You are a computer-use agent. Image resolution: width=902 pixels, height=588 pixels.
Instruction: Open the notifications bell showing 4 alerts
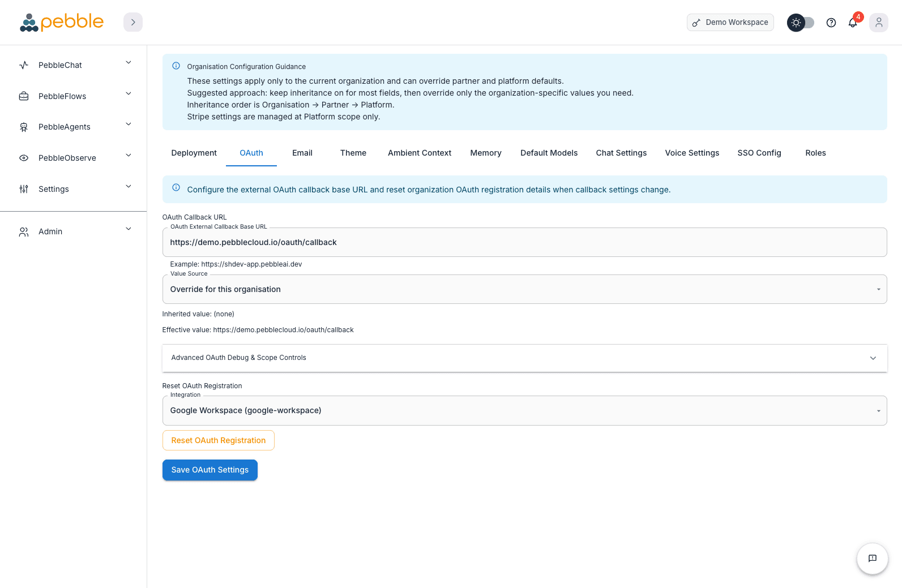[x=853, y=22]
